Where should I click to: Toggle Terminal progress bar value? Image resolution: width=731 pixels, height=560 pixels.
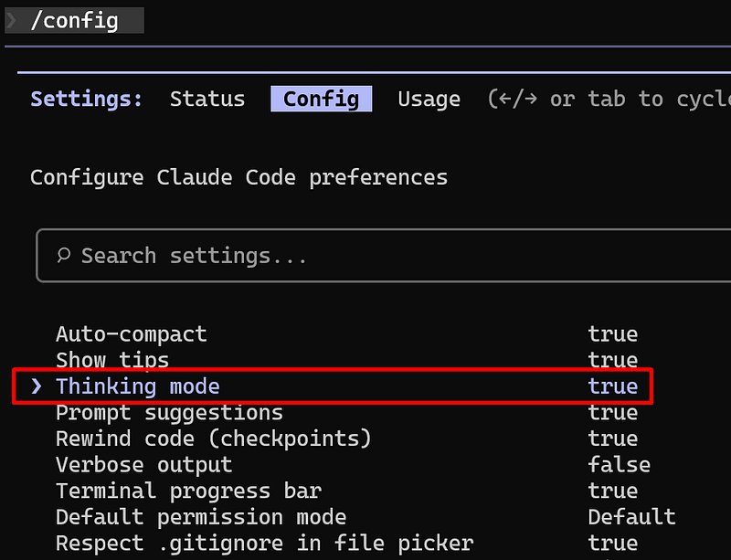(x=612, y=491)
